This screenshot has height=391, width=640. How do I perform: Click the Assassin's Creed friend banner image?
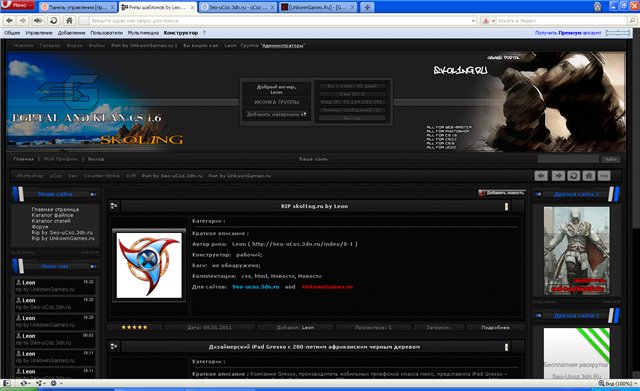[576, 250]
